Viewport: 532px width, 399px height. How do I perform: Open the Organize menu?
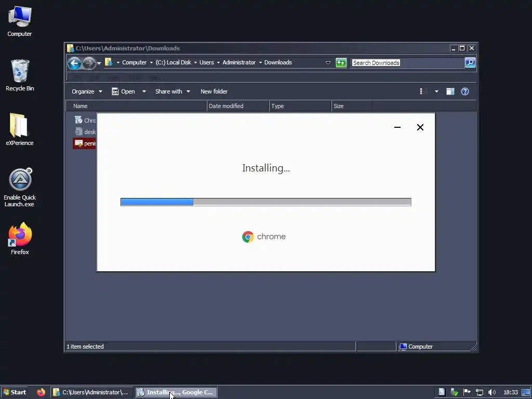point(87,91)
